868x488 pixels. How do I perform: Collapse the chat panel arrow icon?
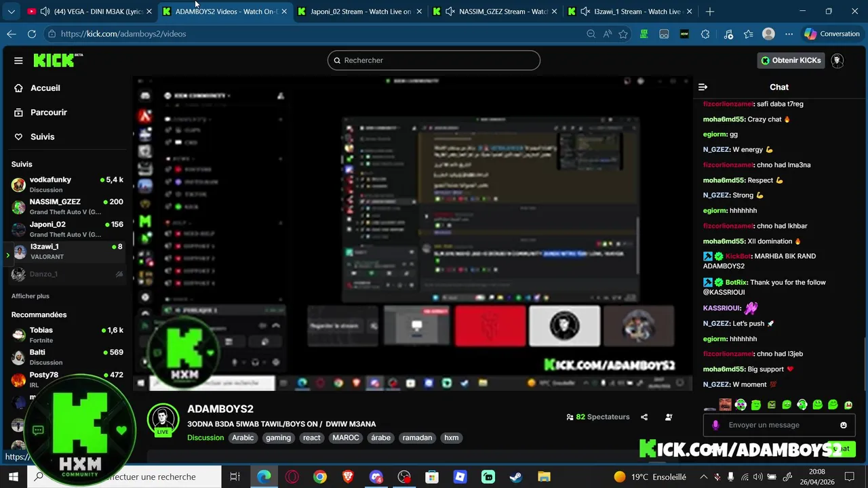click(x=703, y=87)
